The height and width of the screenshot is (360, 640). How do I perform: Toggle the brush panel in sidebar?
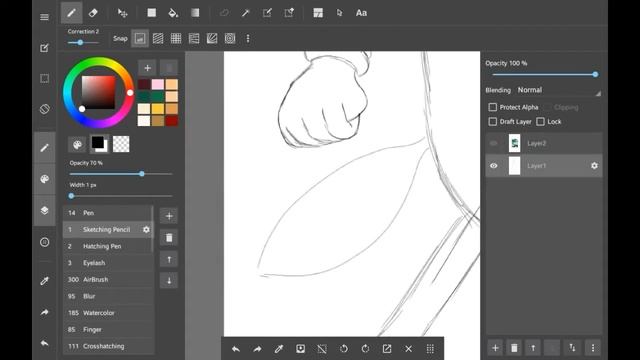coord(44,148)
